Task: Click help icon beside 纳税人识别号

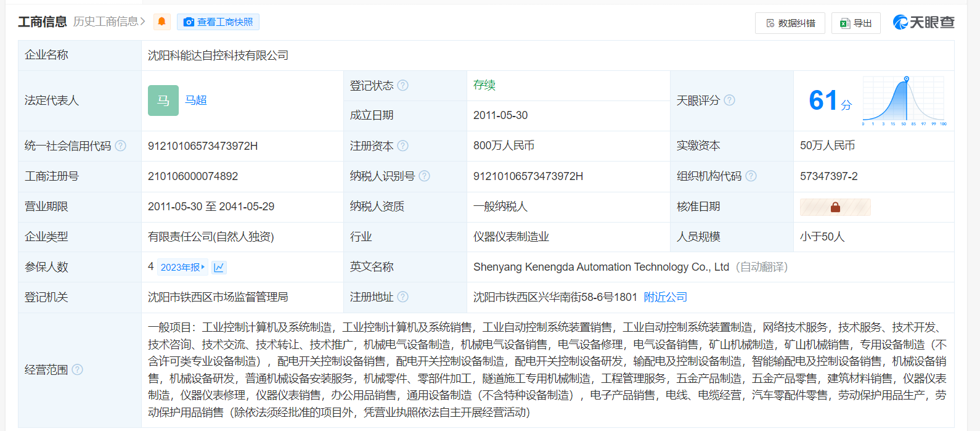Action: (424, 176)
